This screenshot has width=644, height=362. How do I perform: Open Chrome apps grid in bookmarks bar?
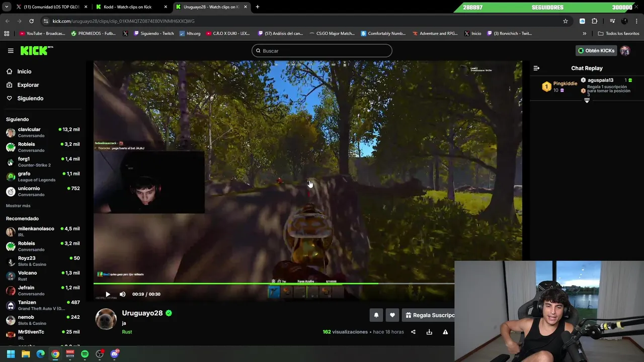(x=7, y=34)
